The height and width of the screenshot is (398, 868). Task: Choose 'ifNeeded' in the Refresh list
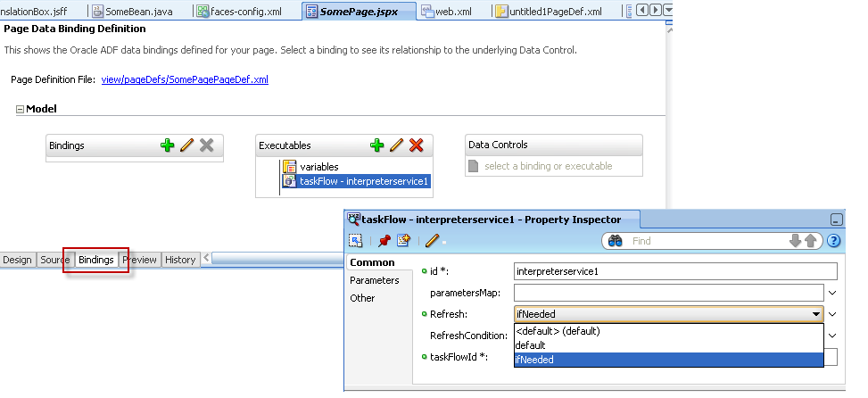point(669,360)
